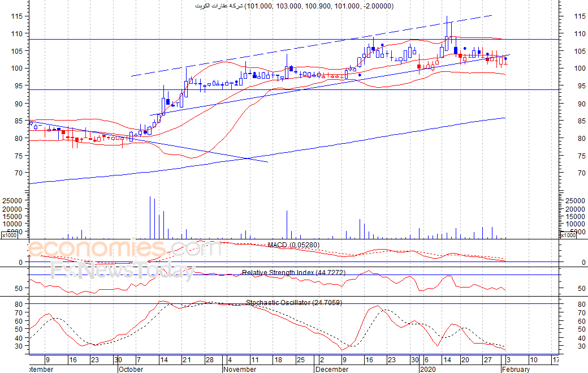
Task: Click the date tick 10 in February
Action: 533,360
